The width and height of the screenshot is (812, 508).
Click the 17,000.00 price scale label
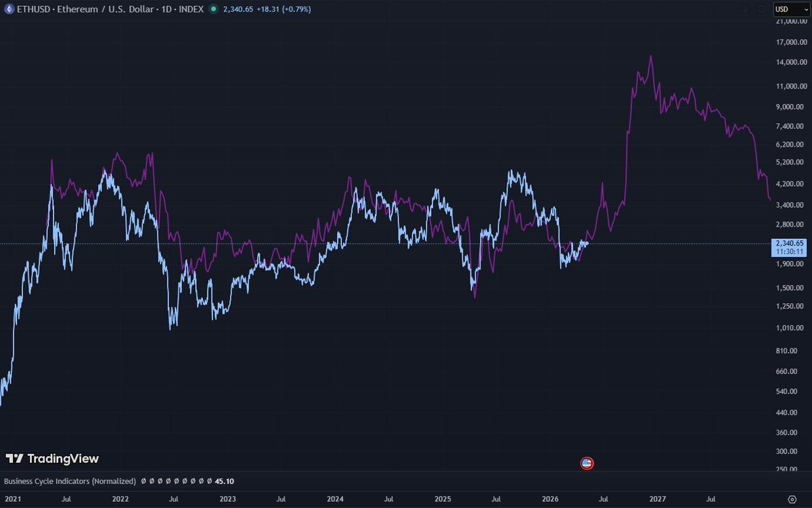790,42
